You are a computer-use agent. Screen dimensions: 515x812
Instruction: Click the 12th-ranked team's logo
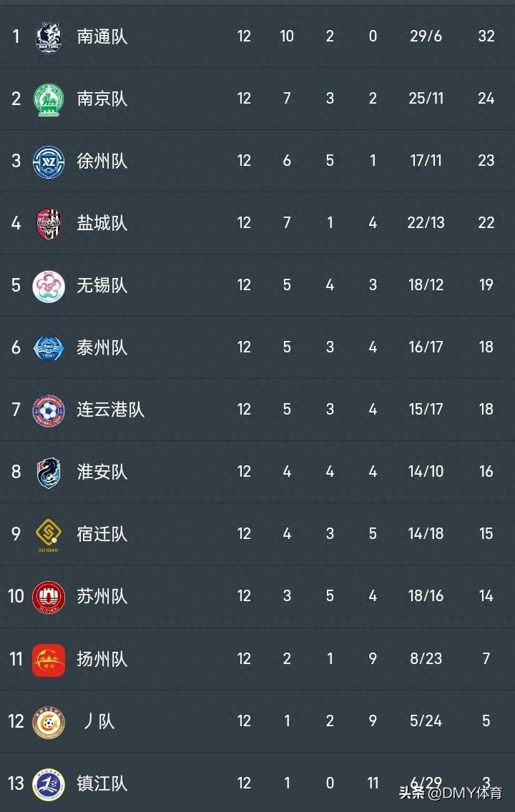49,721
